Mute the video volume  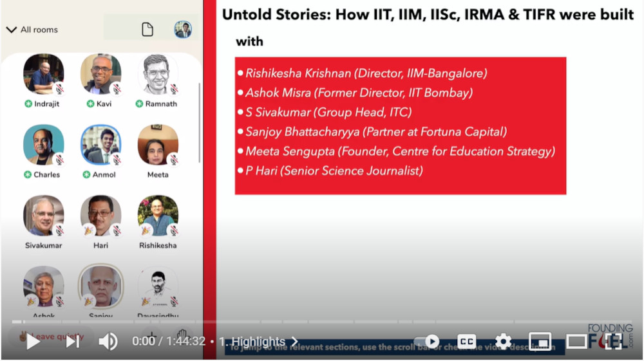tap(108, 341)
